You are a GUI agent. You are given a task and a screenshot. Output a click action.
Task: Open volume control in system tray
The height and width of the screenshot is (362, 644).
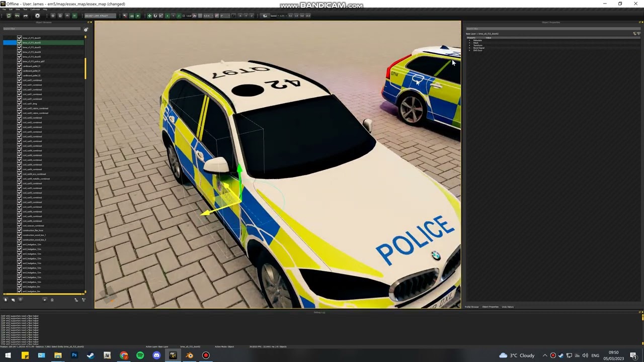[x=585, y=355]
